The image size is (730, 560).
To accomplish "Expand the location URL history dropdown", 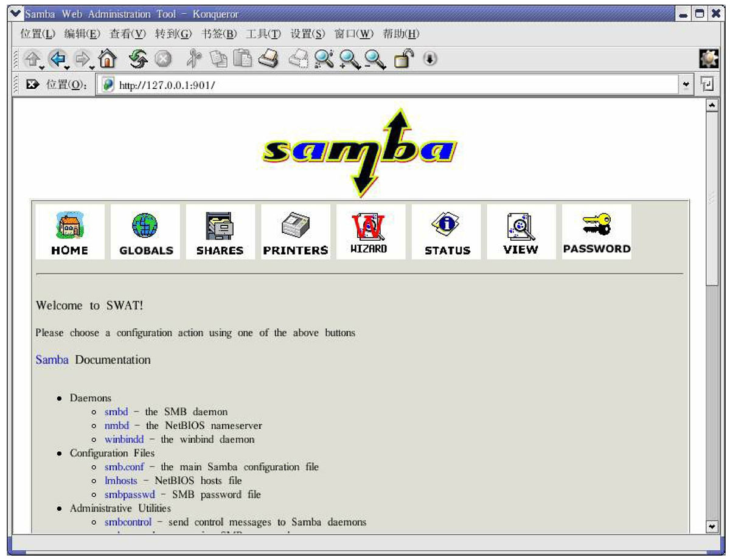I will coord(687,85).
